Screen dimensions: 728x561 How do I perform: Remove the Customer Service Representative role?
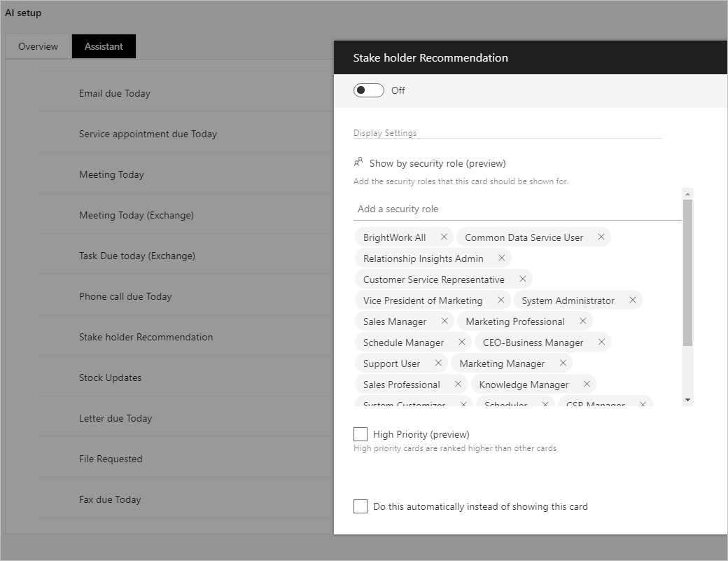tap(522, 279)
